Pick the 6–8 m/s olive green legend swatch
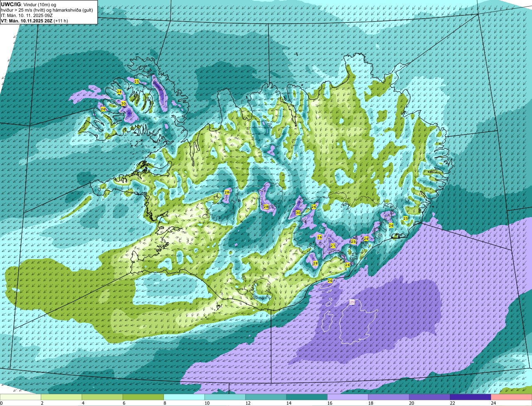 click(144, 397)
